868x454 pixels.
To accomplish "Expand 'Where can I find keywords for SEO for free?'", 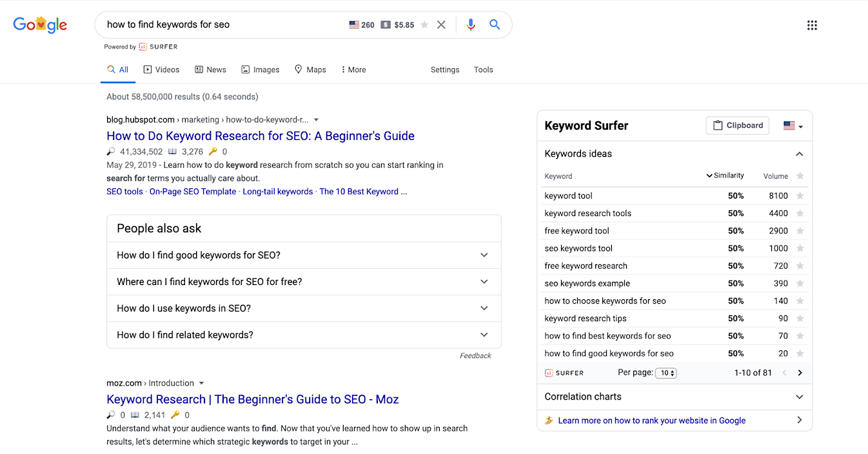I will [304, 282].
